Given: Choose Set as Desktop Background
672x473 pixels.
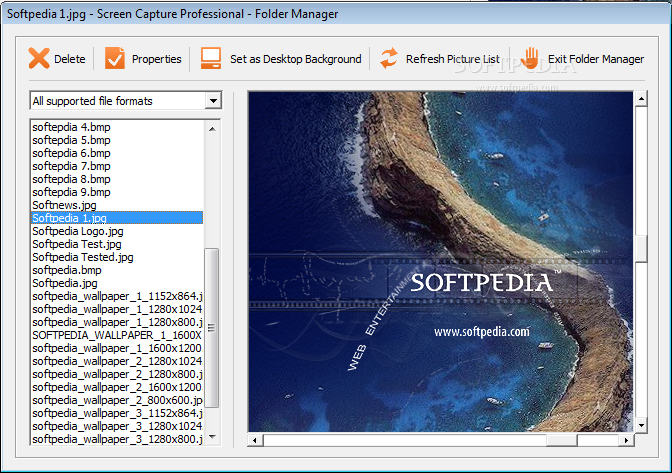Looking at the screenshot, I should [x=296, y=59].
